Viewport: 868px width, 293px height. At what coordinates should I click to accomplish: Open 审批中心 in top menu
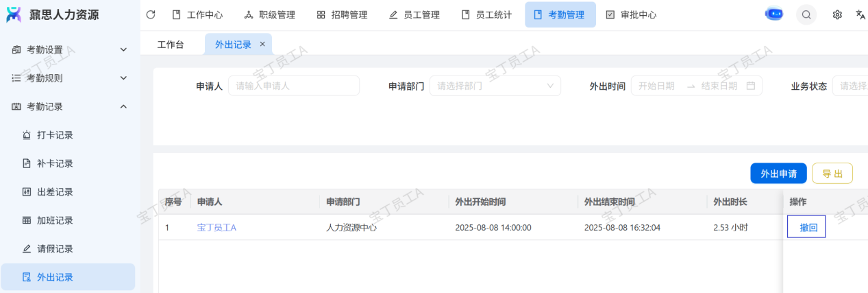(x=631, y=14)
